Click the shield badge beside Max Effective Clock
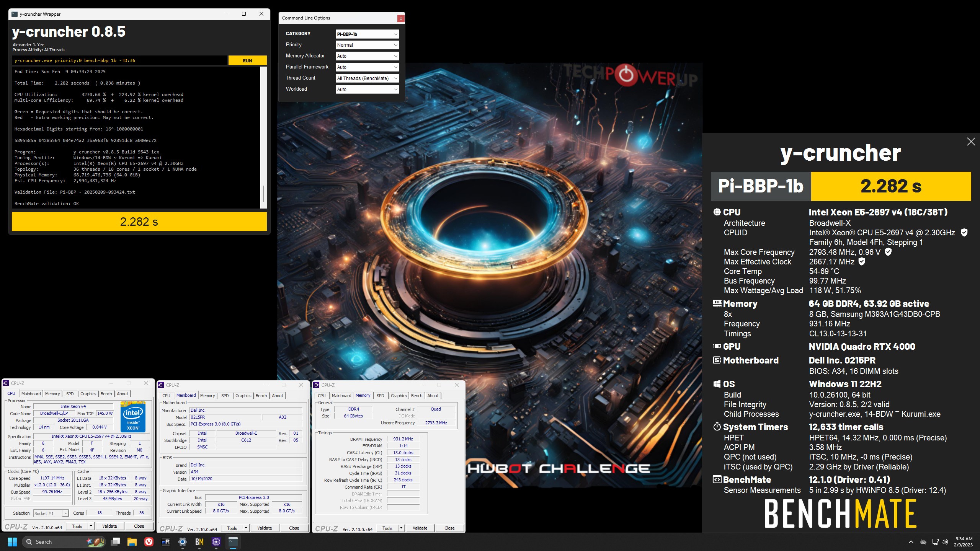980x551 pixels. (x=862, y=261)
